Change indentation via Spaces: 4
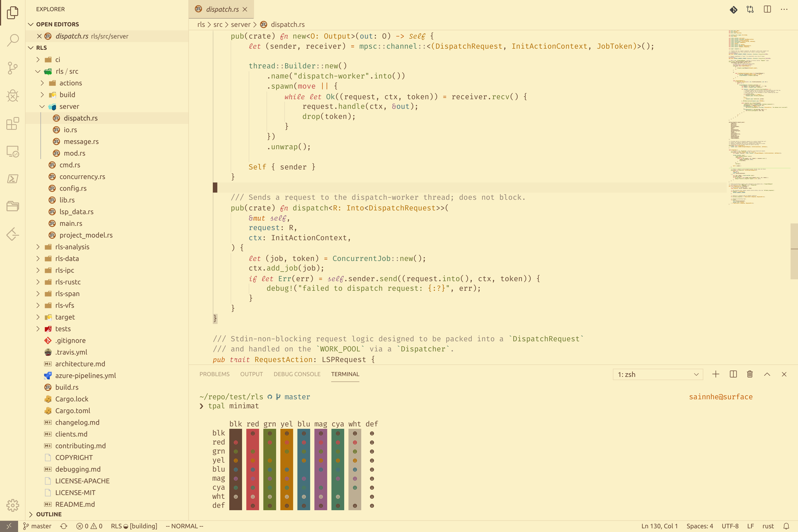The width and height of the screenshot is (798, 532). pyautogui.click(x=700, y=526)
